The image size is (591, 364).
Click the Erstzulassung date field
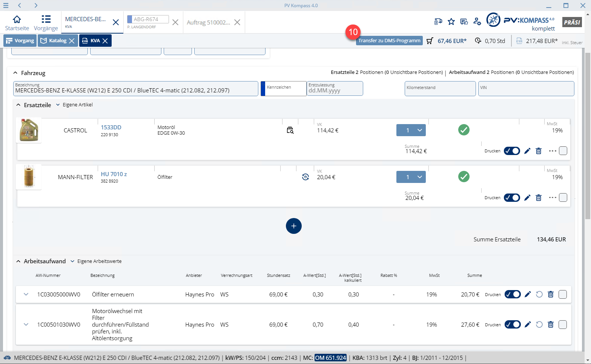(x=335, y=89)
